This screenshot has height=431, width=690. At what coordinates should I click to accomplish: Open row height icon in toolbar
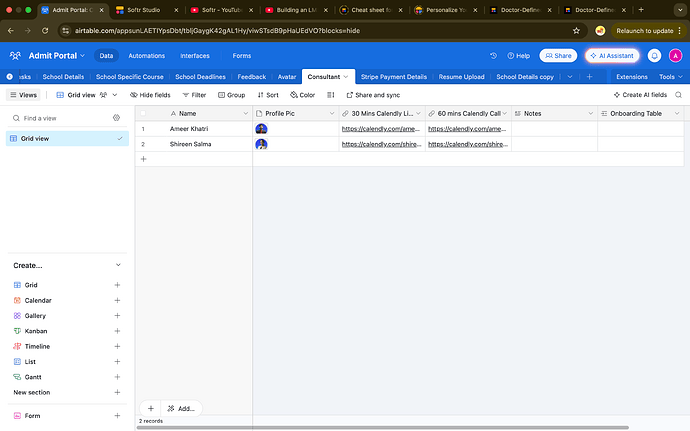click(330, 95)
